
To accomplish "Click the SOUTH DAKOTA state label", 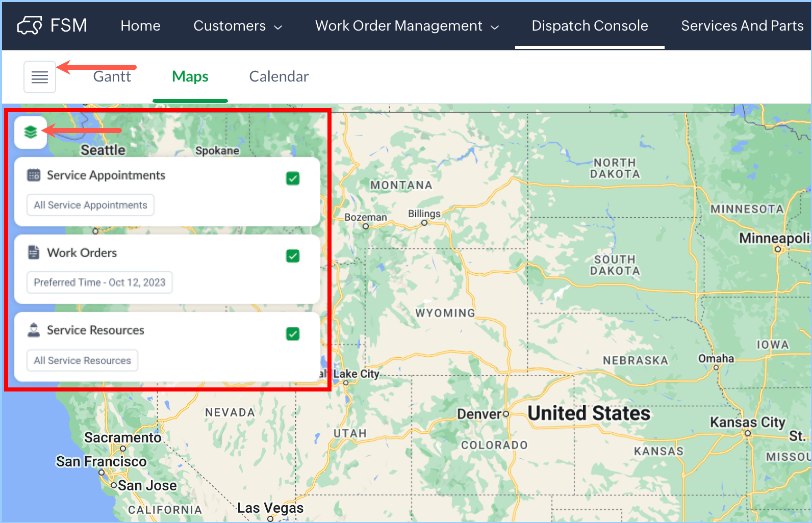I will 615,265.
